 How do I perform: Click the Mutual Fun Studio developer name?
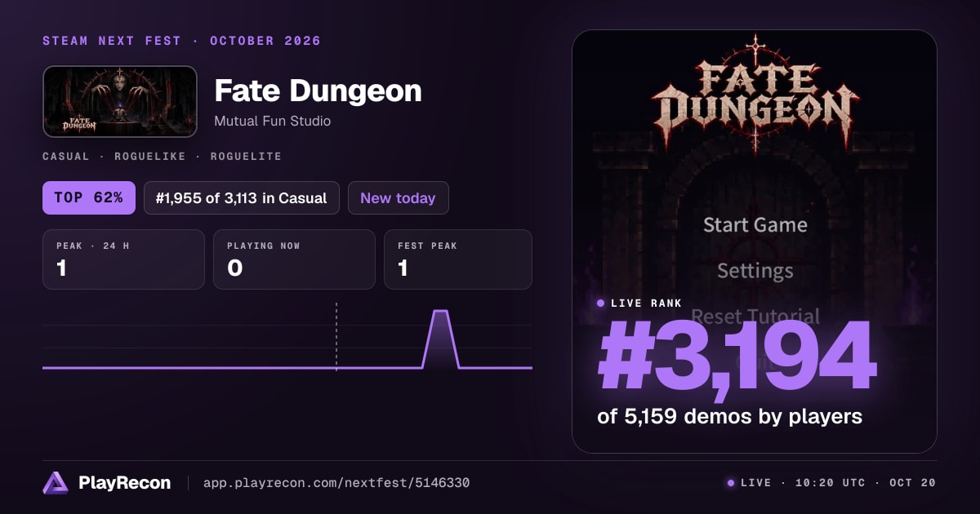272,121
